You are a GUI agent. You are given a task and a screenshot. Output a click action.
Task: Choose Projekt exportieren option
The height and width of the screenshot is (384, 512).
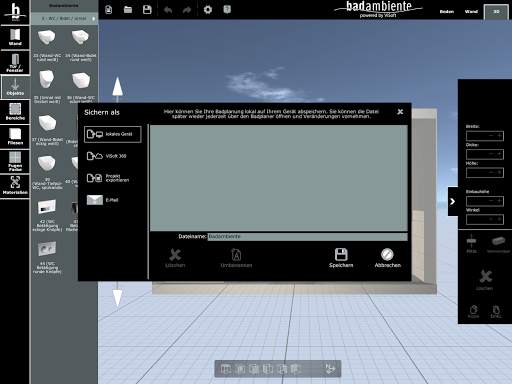[x=113, y=178]
